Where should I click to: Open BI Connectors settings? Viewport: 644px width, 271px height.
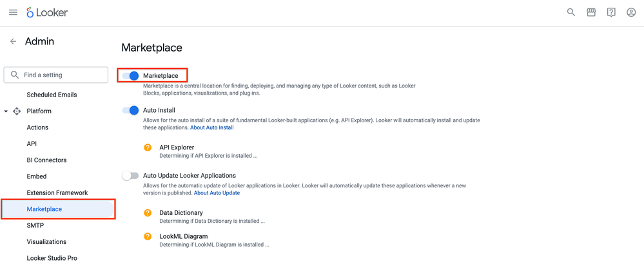(46, 160)
